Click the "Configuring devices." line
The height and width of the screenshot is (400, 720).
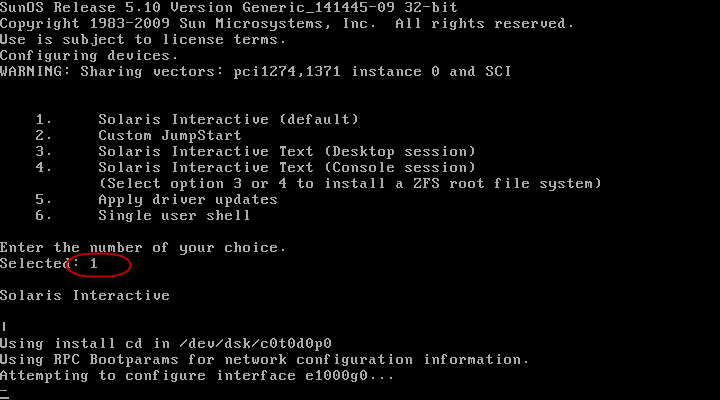(89, 56)
